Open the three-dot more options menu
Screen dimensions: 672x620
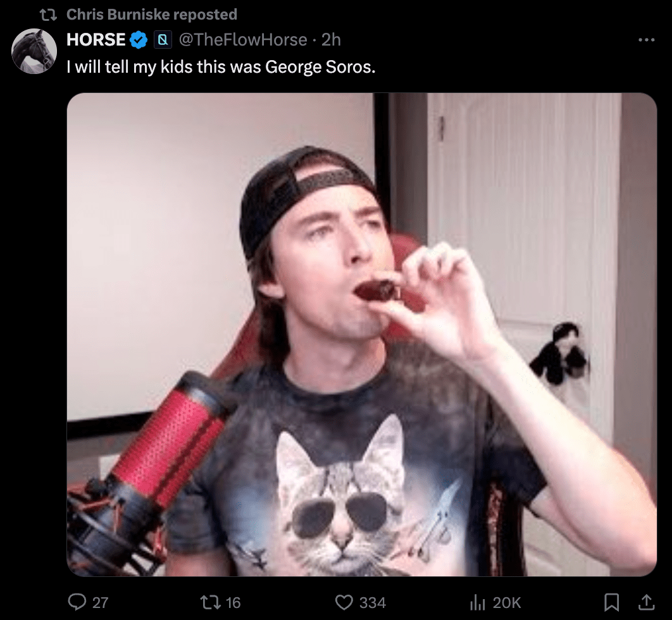646,40
